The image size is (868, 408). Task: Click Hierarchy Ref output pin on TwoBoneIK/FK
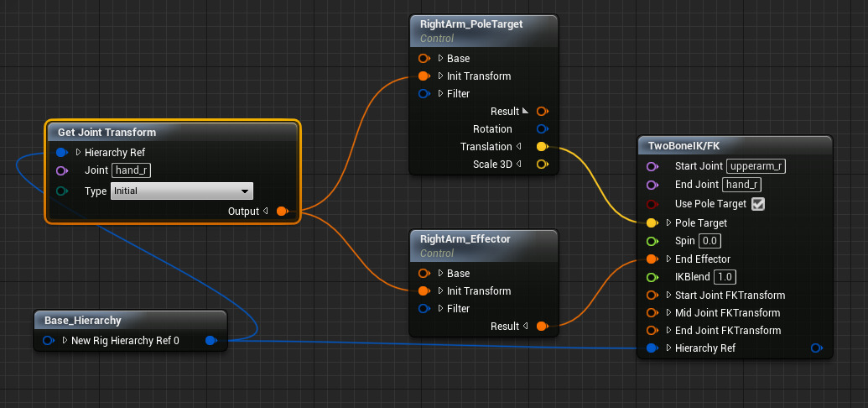click(816, 348)
